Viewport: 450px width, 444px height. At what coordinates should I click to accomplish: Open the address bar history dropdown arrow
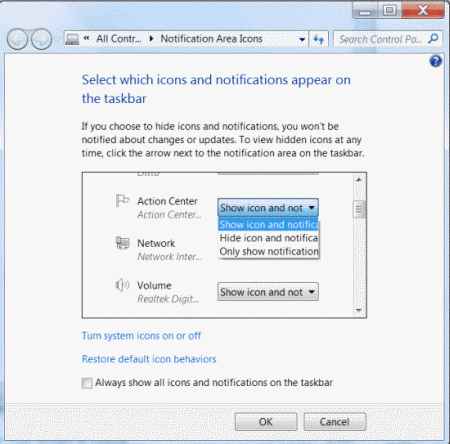click(302, 39)
